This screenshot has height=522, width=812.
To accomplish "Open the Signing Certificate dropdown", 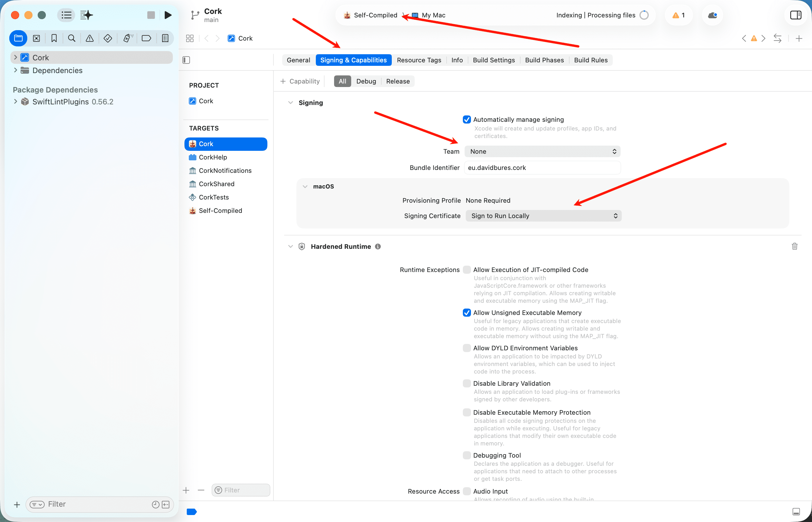I will click(x=543, y=216).
